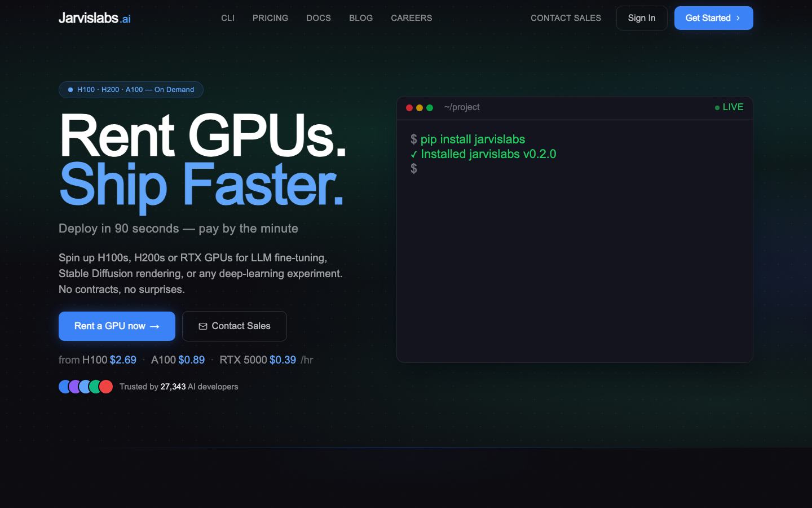Image resolution: width=812 pixels, height=508 pixels.
Task: Click the A100 $0.89 price
Action: [x=178, y=360]
